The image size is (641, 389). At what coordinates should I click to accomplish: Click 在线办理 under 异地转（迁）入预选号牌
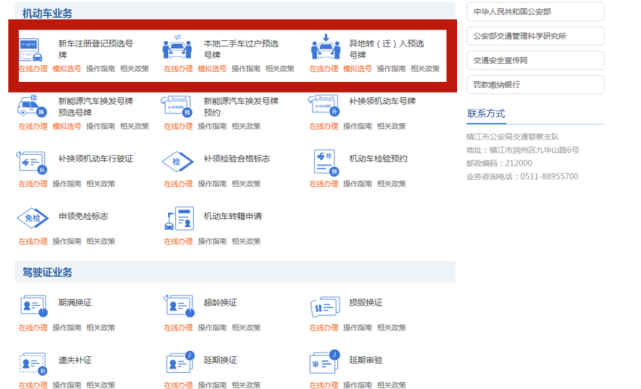click(324, 69)
